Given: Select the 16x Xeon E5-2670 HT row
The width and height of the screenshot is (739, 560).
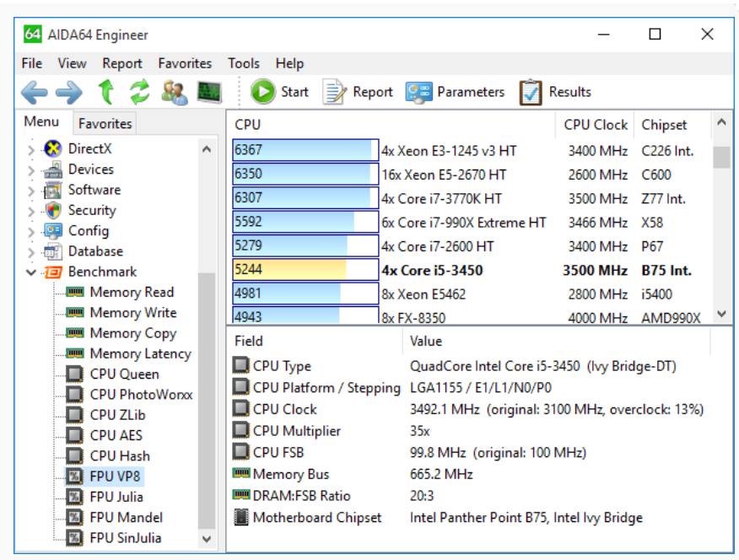Looking at the screenshot, I should pyautogui.click(x=471, y=175).
